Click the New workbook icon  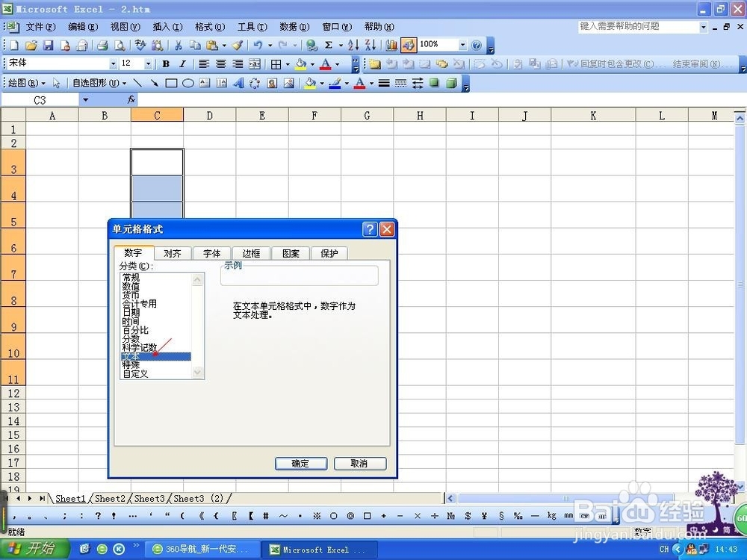click(13, 46)
